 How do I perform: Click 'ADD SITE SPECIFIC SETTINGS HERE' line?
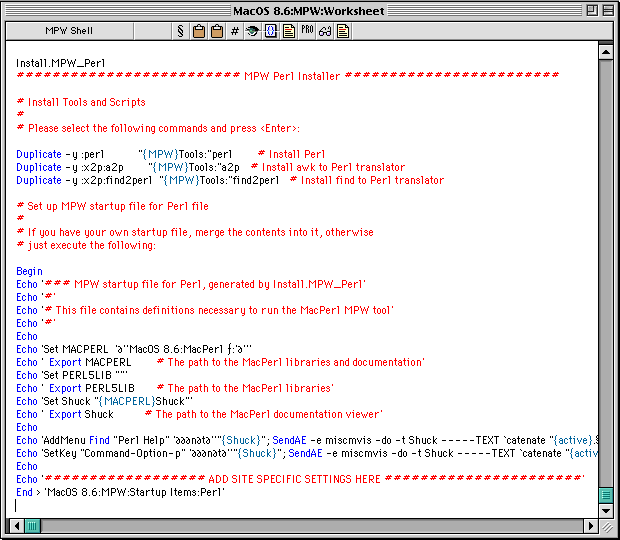[300, 480]
